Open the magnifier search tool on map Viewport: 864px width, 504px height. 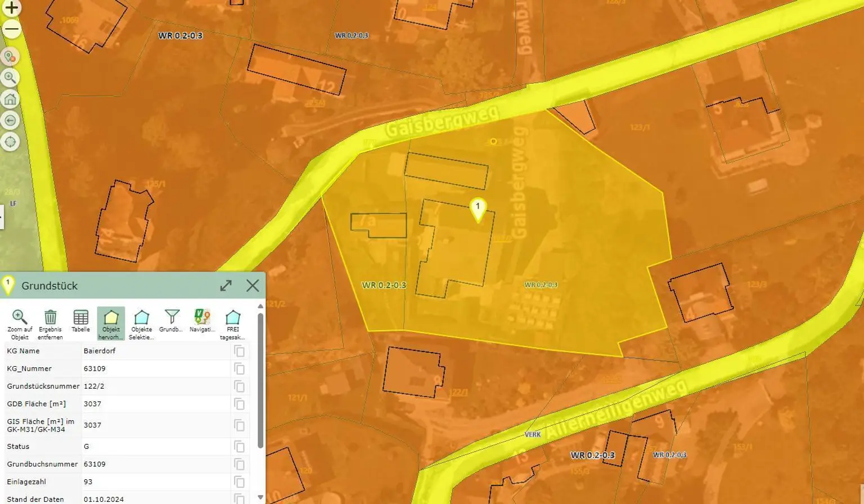click(x=10, y=78)
